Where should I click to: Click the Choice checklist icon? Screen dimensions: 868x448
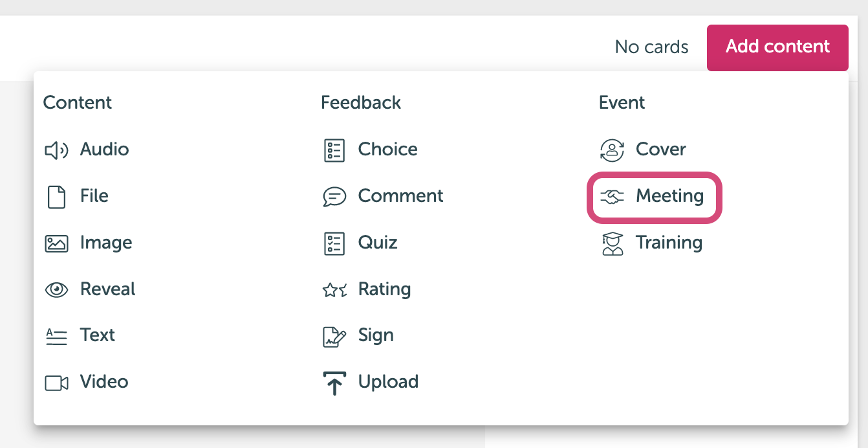pyautogui.click(x=334, y=150)
